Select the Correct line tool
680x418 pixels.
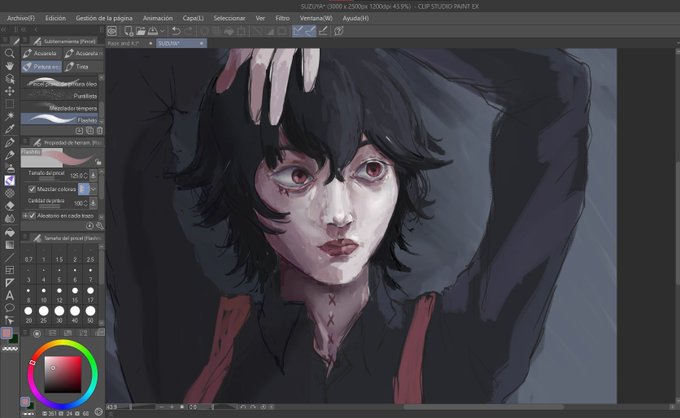pyautogui.click(x=10, y=320)
